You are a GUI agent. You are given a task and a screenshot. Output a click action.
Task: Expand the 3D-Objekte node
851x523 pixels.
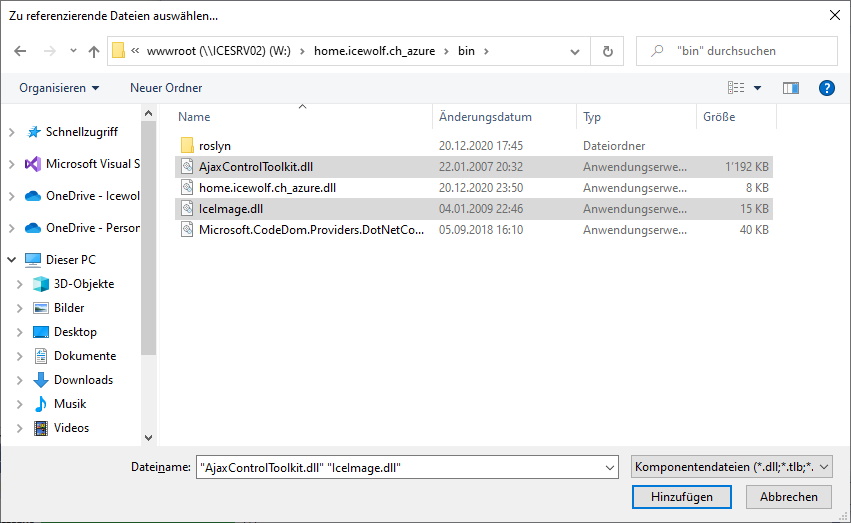pyautogui.click(x=20, y=284)
